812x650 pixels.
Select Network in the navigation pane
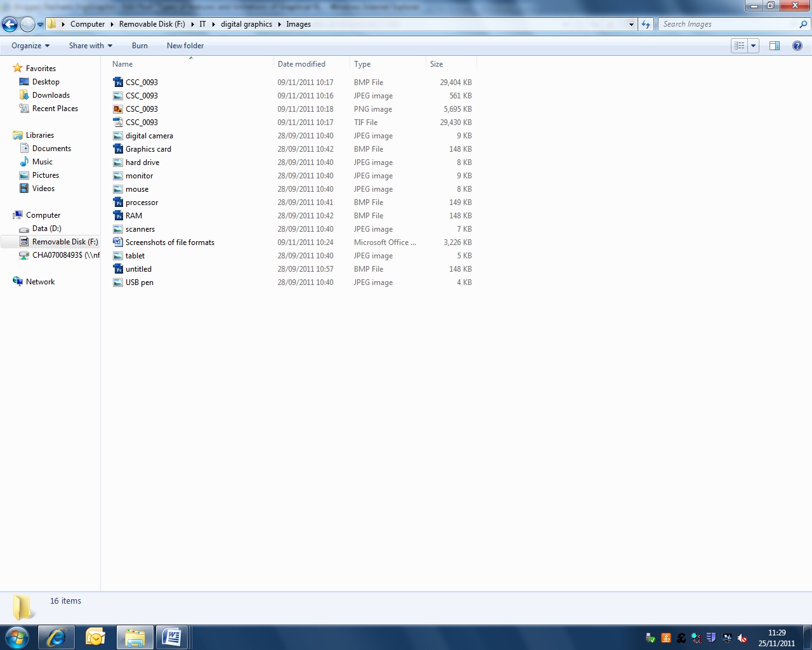point(40,282)
